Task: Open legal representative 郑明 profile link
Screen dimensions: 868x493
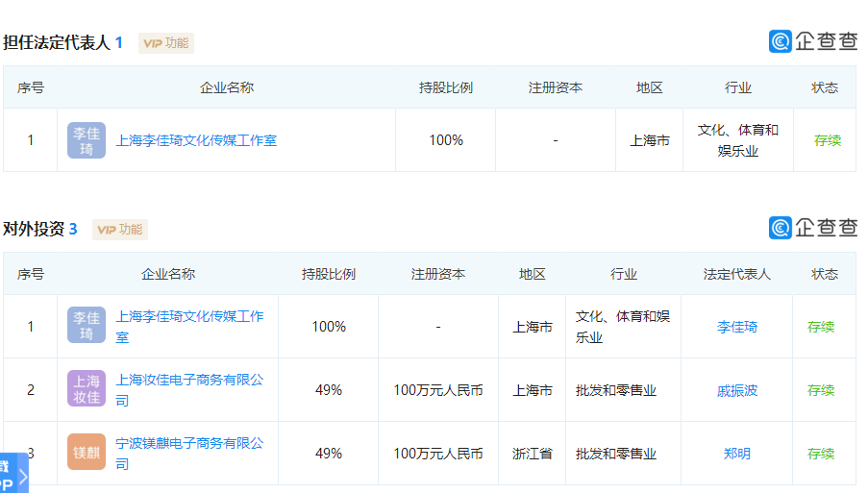Action: click(737, 454)
